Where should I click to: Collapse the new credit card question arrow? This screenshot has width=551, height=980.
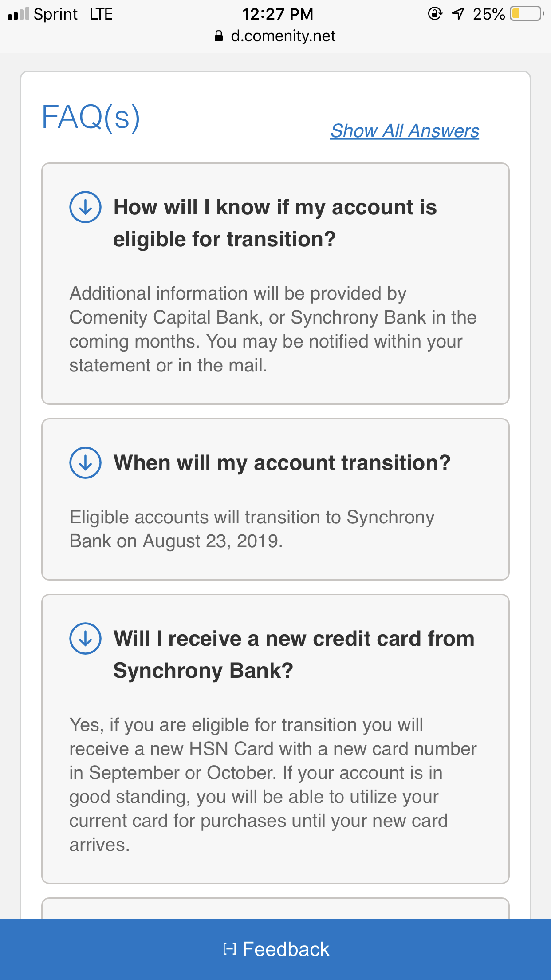click(x=85, y=638)
